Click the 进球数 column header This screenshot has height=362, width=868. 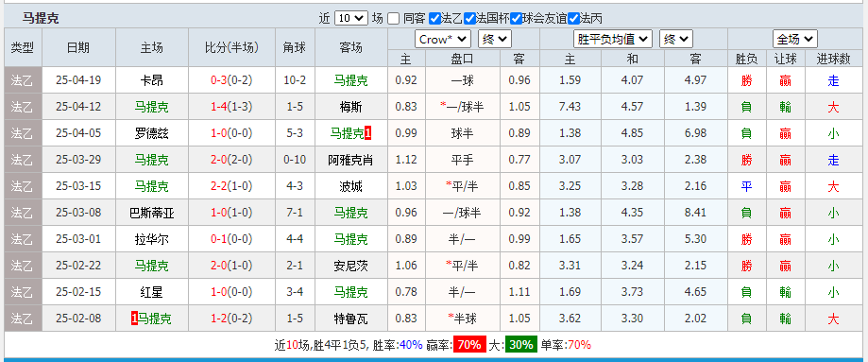tap(833, 59)
